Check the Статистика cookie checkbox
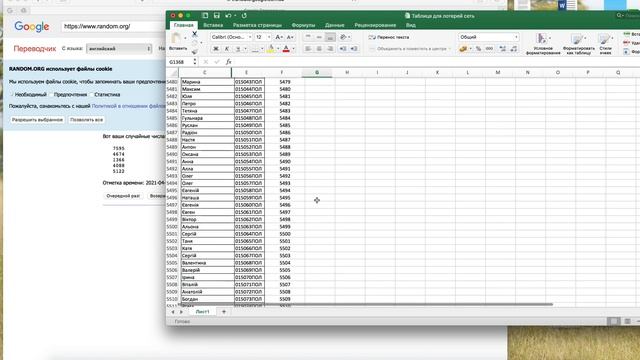 (x=91, y=95)
